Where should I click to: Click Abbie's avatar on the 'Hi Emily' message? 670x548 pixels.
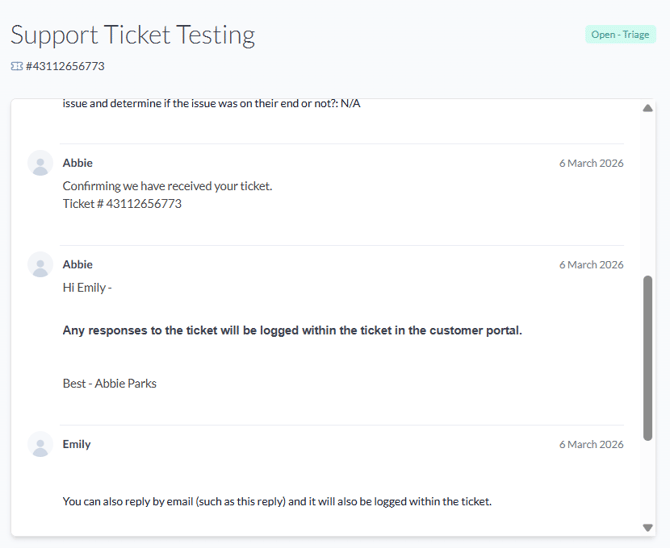tap(40, 265)
